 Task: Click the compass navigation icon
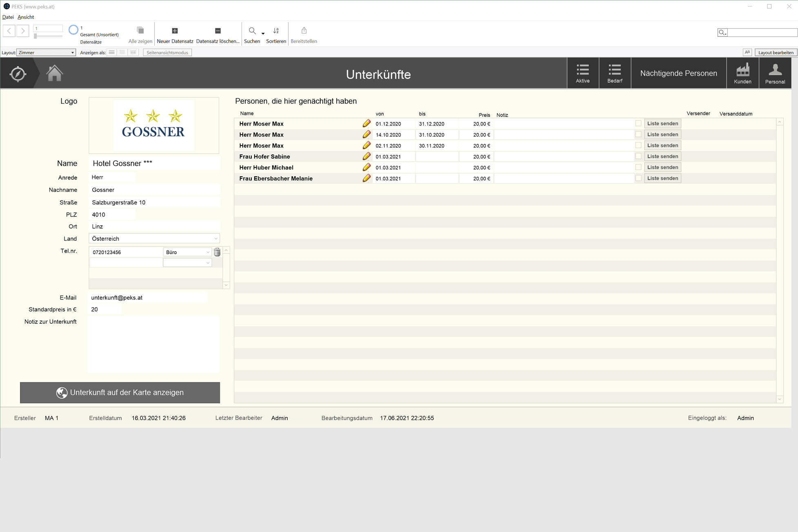click(18, 74)
